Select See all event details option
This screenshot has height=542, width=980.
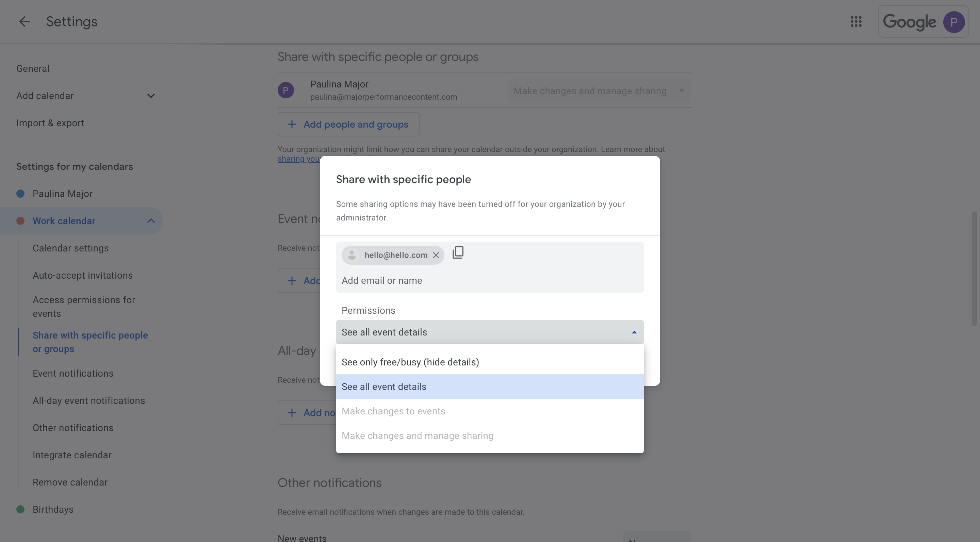coord(384,386)
